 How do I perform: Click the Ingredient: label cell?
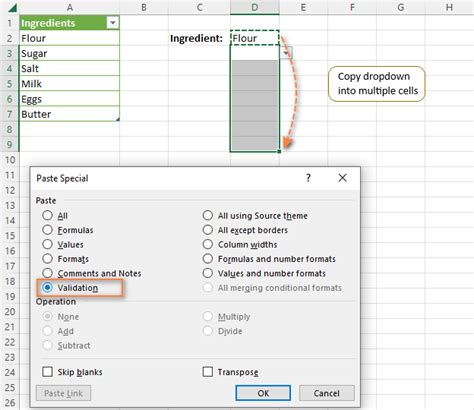[x=199, y=38]
